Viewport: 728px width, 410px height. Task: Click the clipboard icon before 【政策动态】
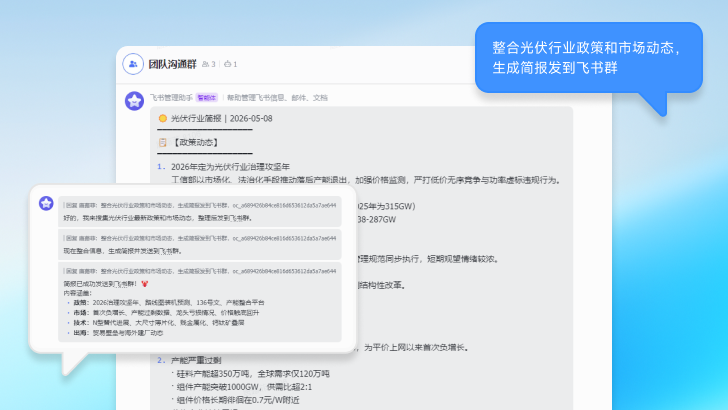coord(162,143)
